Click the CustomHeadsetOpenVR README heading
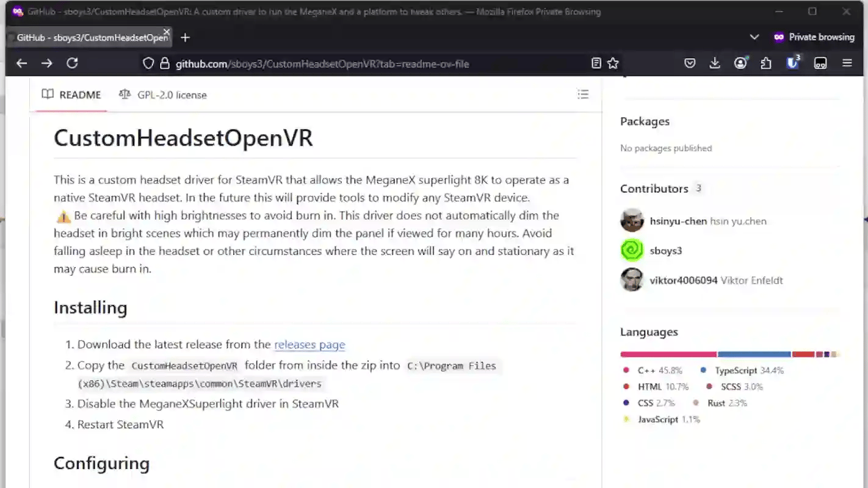The height and width of the screenshot is (488, 868). pyautogui.click(x=183, y=138)
